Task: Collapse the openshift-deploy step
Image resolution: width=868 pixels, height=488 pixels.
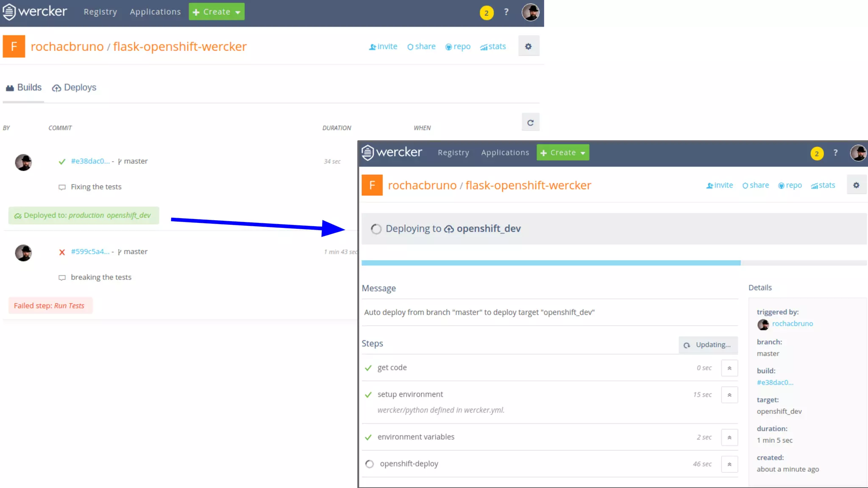Action: 729,464
